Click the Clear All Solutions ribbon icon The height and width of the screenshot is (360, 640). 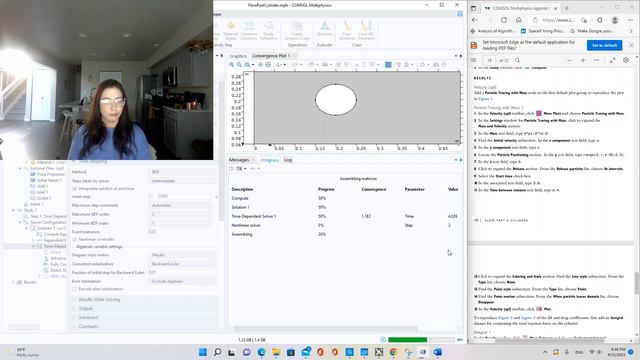366,31
